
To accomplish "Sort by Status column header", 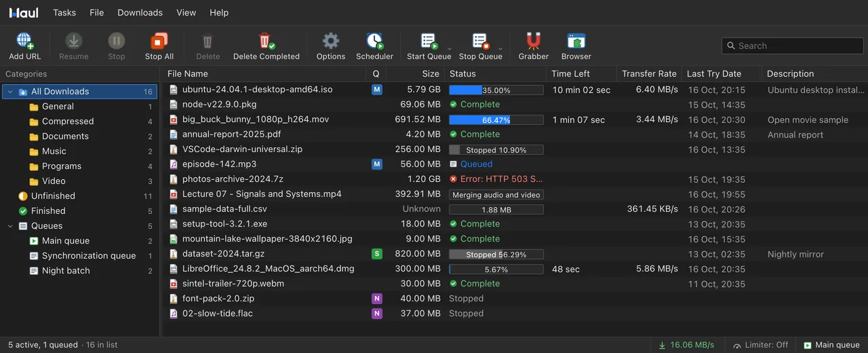I will [496, 73].
